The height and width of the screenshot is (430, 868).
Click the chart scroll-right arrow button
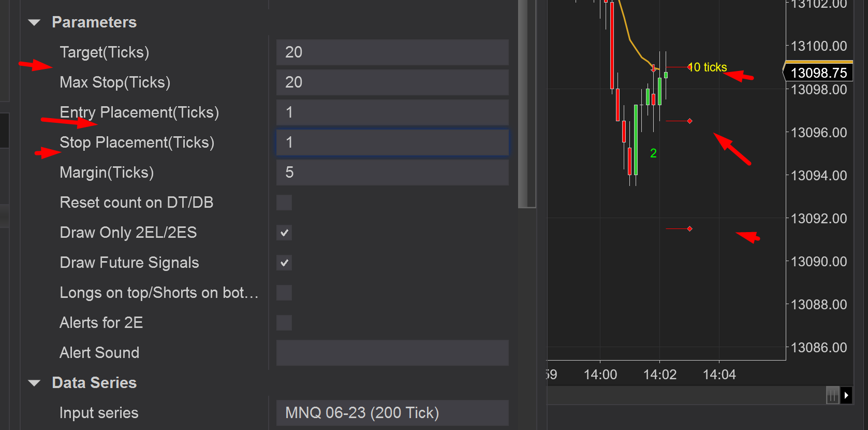coord(846,395)
